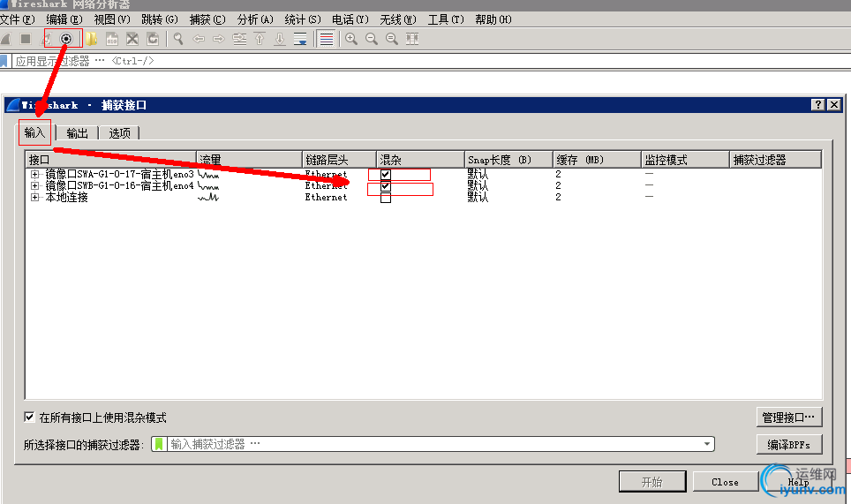The width and height of the screenshot is (851, 504).
Task: Open the 统计(S) menu
Action: click(303, 19)
